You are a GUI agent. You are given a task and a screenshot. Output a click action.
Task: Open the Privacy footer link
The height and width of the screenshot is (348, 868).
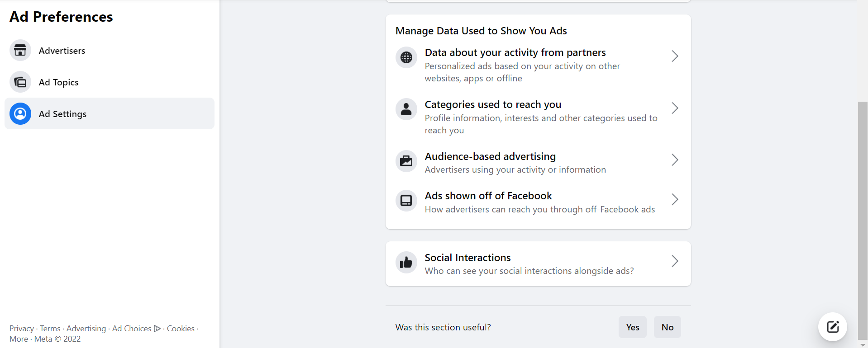click(22, 329)
